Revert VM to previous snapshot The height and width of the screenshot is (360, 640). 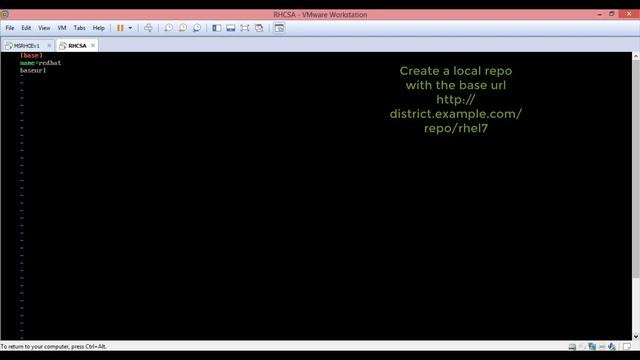(182, 28)
